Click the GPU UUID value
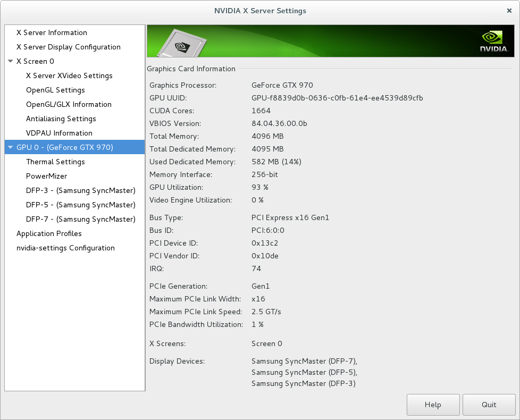This screenshot has width=520, height=420. click(337, 98)
